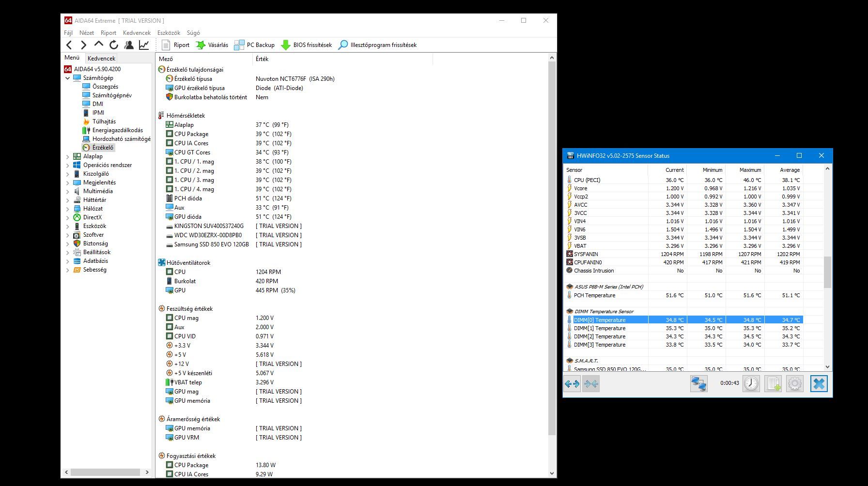The width and height of the screenshot is (868, 486).
Task: Select Sebesség tree item
Action: [94, 270]
